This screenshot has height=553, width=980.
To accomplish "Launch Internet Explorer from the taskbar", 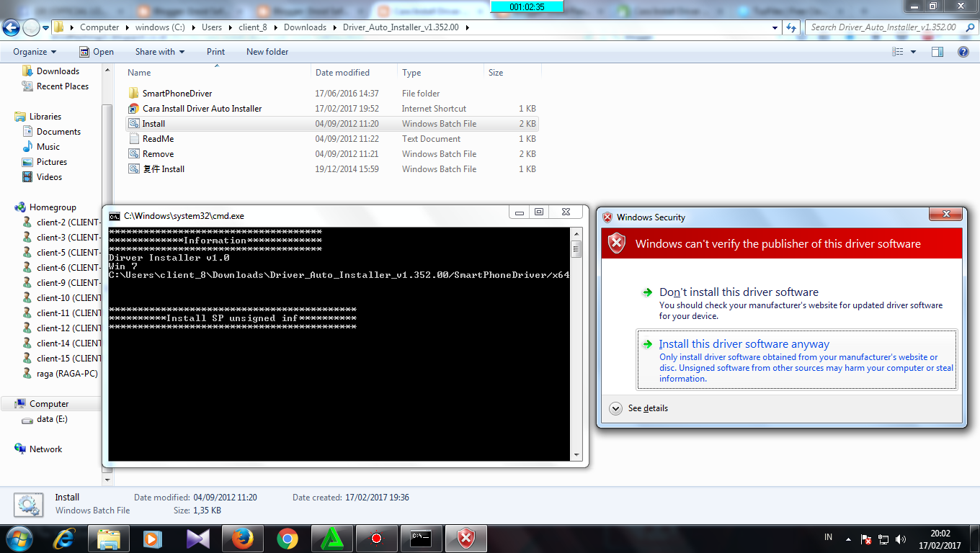I will coord(64,538).
